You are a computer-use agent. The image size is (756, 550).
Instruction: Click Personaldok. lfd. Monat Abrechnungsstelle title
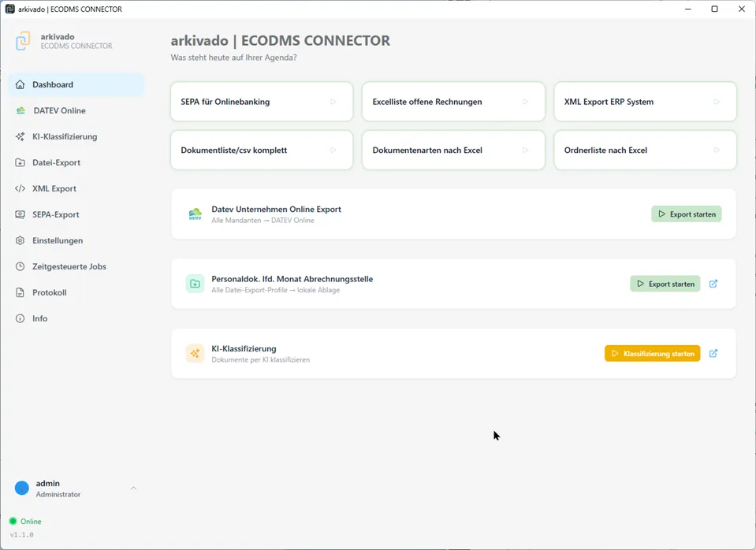point(292,279)
